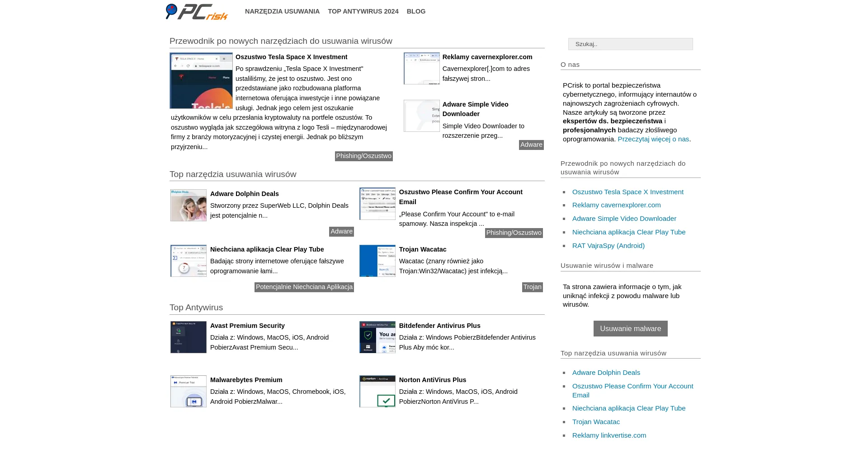
Task: Open the Avast Premium Security thumbnail
Action: pos(189,337)
